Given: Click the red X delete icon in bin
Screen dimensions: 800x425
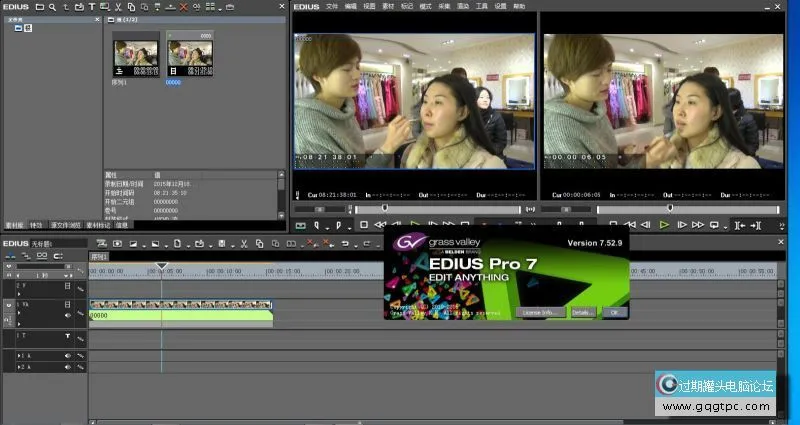Looking at the screenshot, I should pos(183,6).
